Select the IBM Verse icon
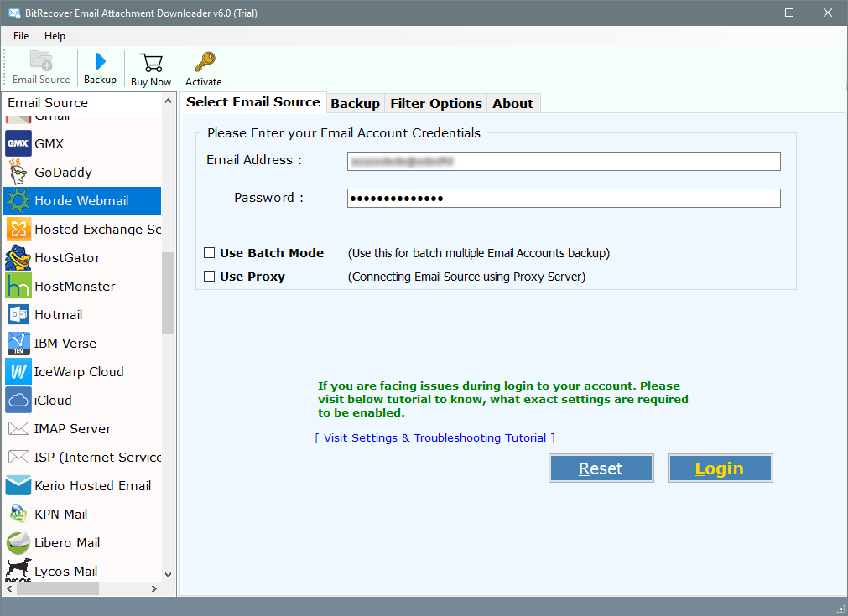The image size is (848, 616). (x=18, y=343)
